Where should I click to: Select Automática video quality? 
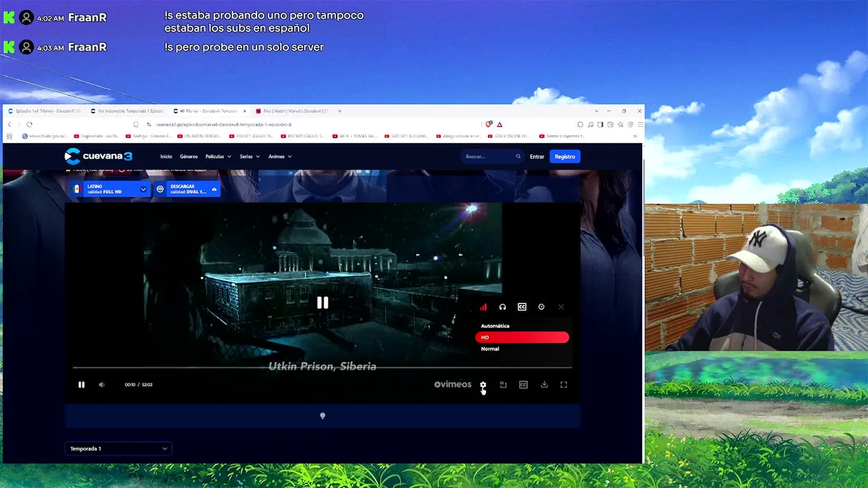click(522, 326)
